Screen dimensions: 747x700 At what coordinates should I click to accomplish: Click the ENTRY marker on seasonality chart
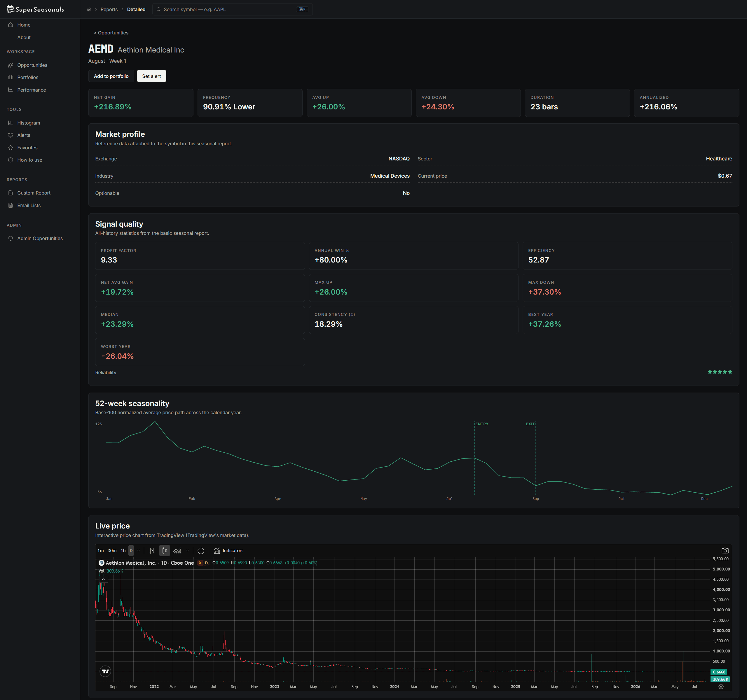[x=481, y=424]
